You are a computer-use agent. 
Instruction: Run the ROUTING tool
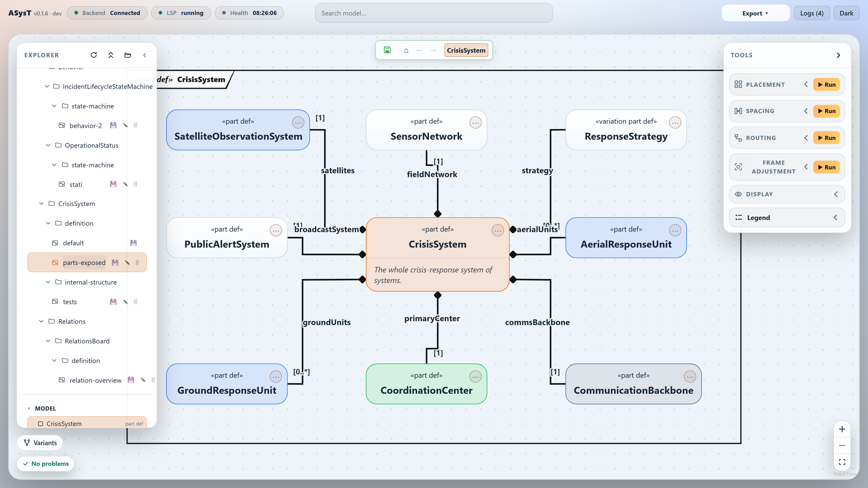click(826, 138)
